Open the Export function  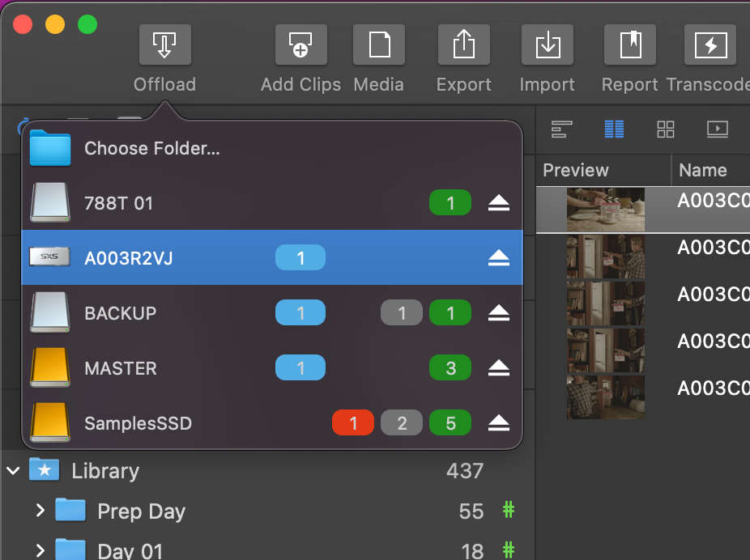463,45
